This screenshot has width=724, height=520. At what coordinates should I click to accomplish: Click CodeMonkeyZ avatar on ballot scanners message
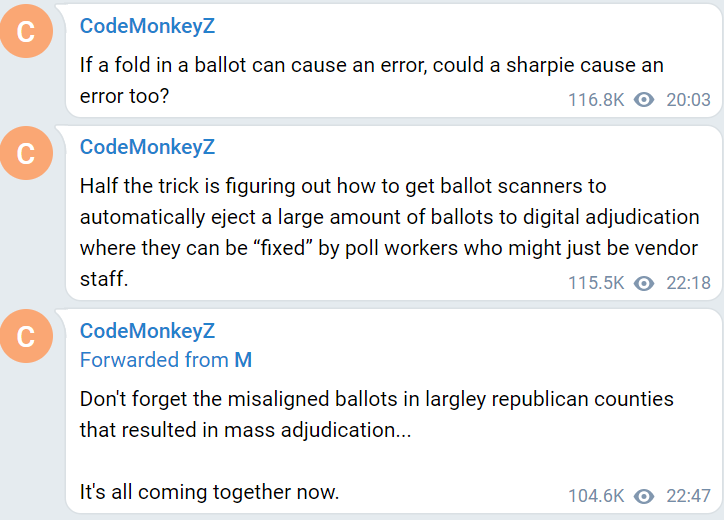26,153
